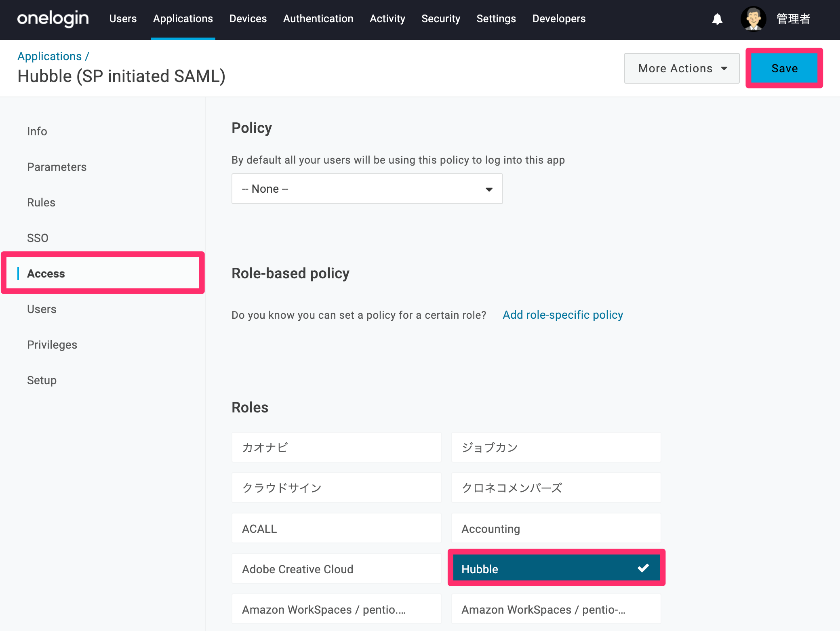Open the Devices menu
The height and width of the screenshot is (631, 840).
click(x=248, y=19)
